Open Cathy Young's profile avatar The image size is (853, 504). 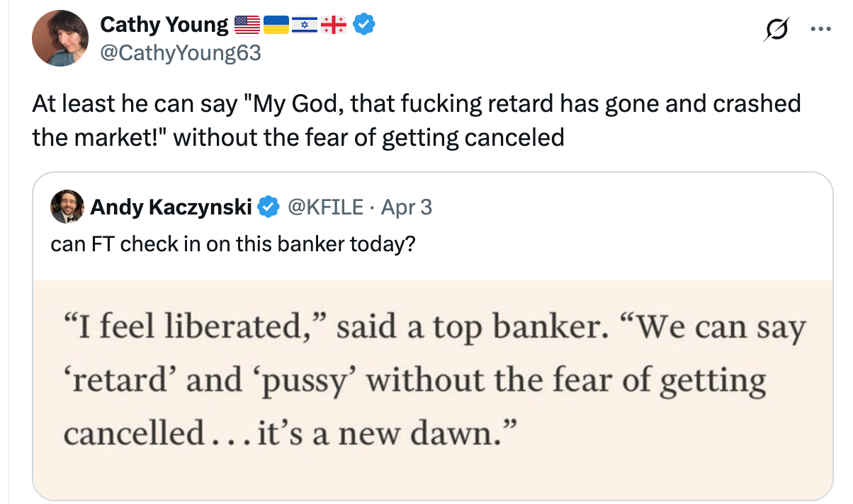[x=61, y=38]
